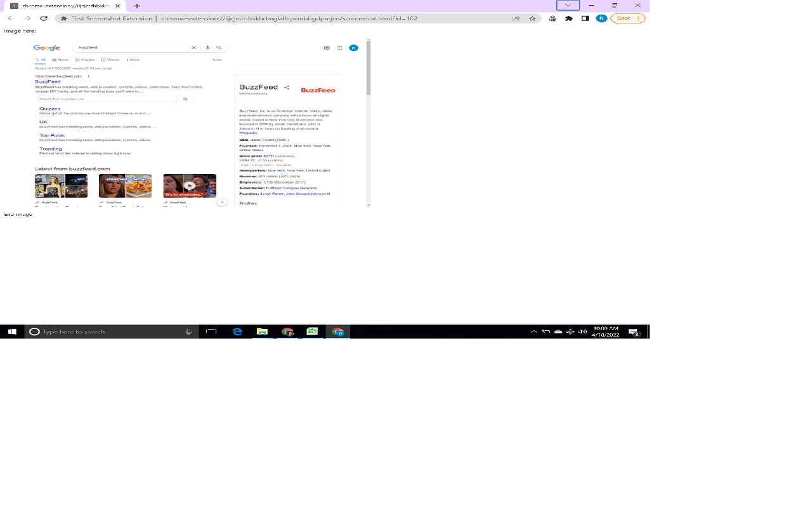Screen dimensions: 812x508
Task: Click the search button in buzzfeed.com site box
Action: point(185,99)
